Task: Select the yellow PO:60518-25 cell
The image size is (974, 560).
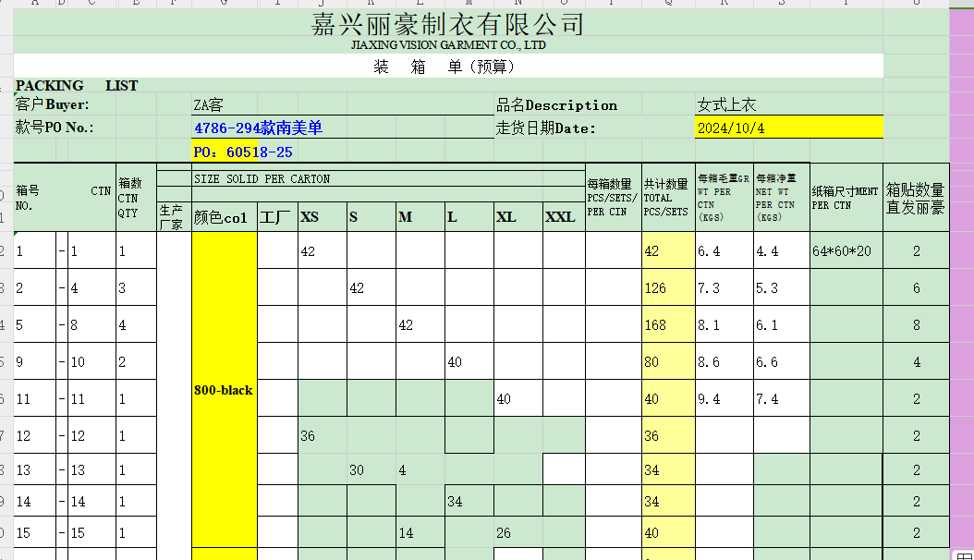Action: pos(243,152)
